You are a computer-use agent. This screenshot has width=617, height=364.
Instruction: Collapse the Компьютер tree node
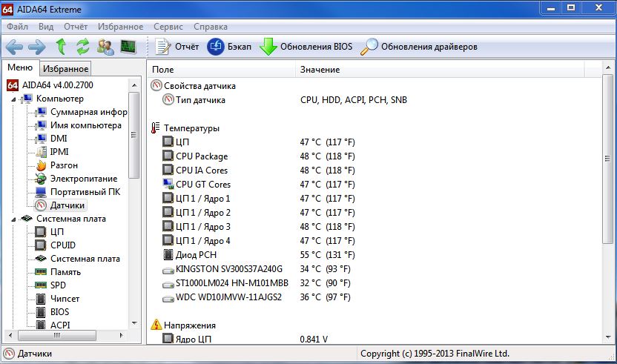13,99
